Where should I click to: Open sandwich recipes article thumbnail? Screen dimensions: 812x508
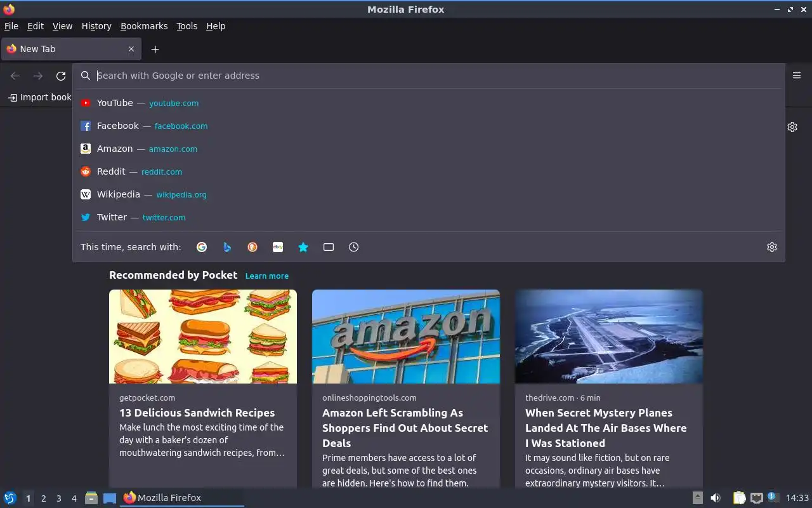point(203,337)
